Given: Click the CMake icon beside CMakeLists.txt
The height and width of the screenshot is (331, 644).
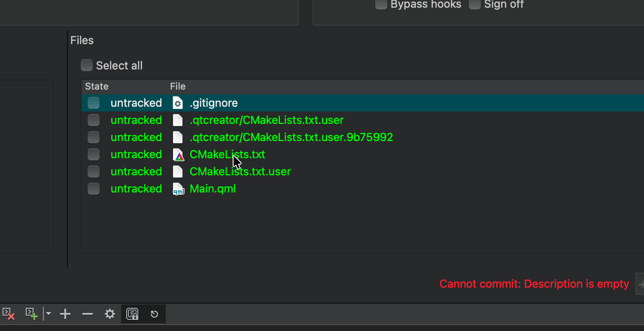Looking at the screenshot, I should point(178,154).
